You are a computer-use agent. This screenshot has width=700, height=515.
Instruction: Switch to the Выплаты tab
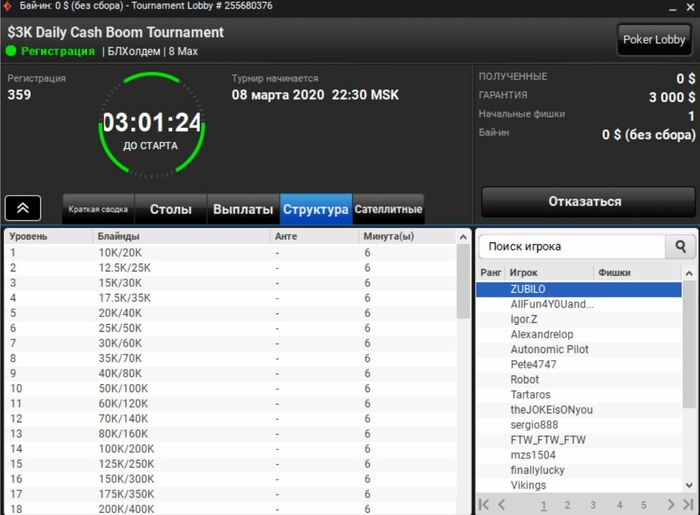[x=243, y=209]
